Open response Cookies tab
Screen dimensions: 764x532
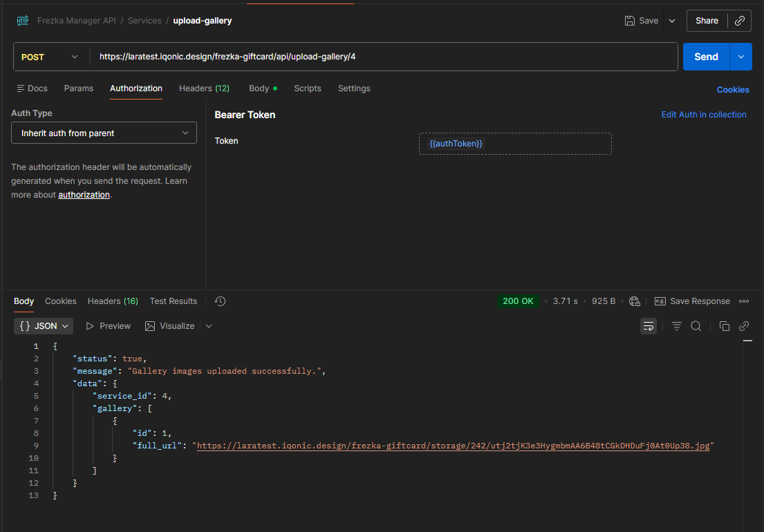coord(60,301)
